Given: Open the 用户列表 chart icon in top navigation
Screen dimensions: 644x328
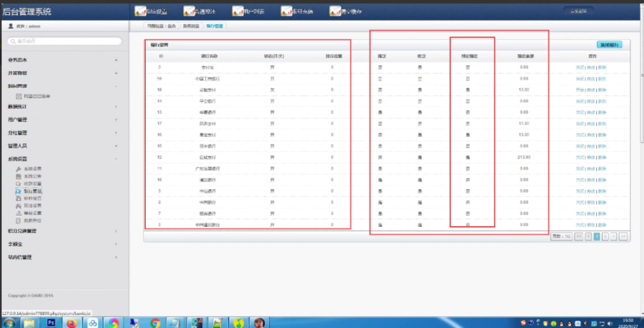Looking at the screenshot, I should click(237, 11).
